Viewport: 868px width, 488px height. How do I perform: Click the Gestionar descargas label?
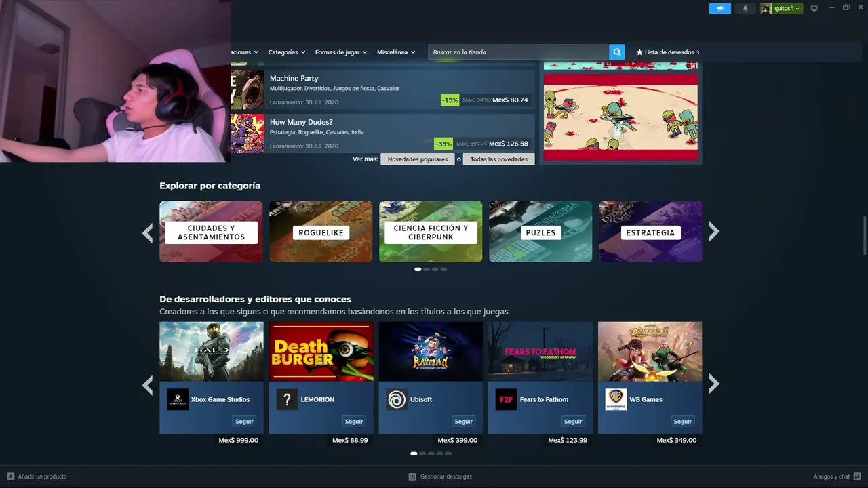[x=446, y=476]
